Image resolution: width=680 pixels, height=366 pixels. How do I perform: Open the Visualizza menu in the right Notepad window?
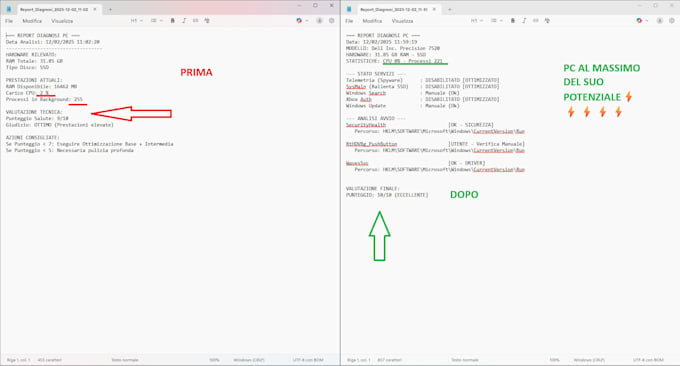402,21
